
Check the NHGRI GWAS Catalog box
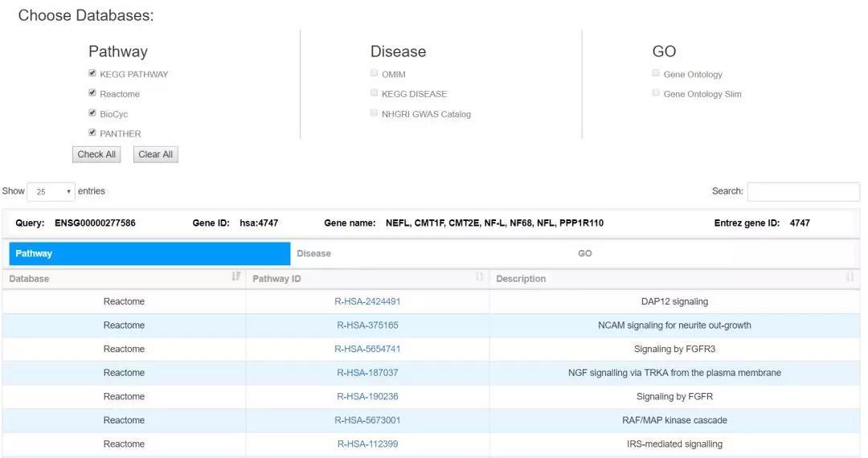click(375, 112)
